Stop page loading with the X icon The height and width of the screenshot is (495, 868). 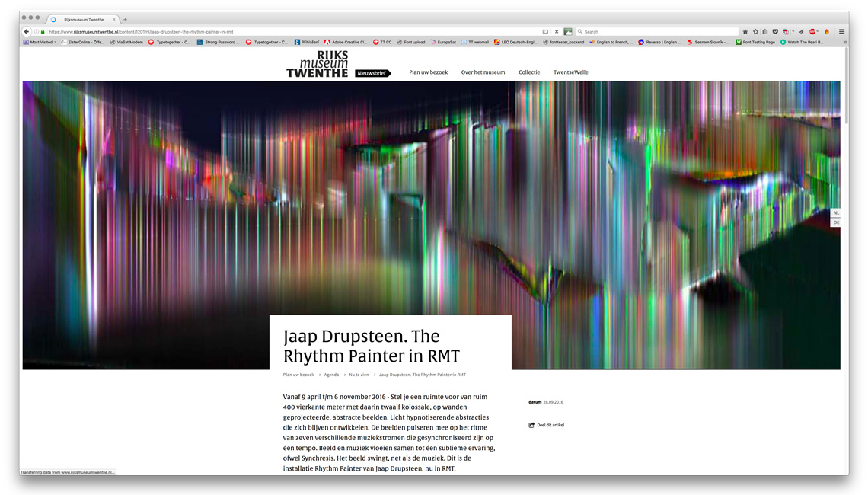pos(557,31)
